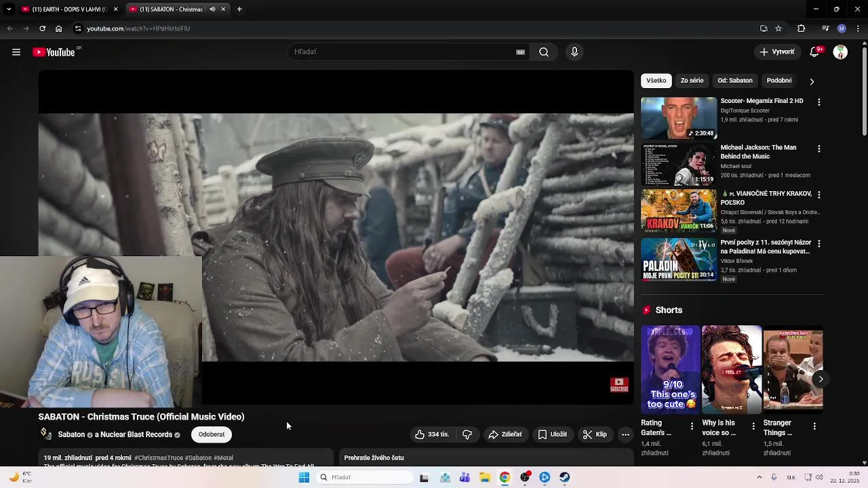The image size is (868, 488).
Task: Open the media control icon in the browser toolbar
Action: pyautogui.click(x=825, y=28)
